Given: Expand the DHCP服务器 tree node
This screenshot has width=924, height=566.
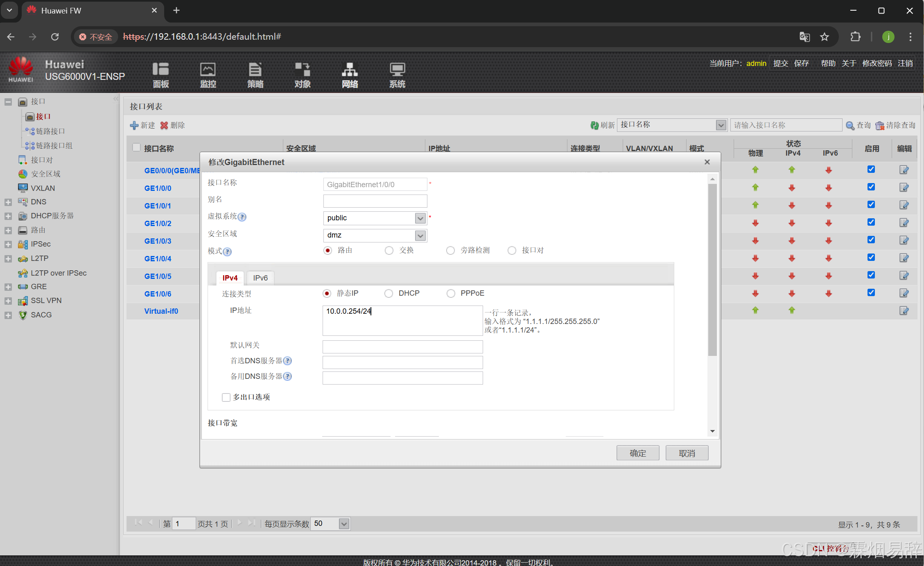Looking at the screenshot, I should pos(8,216).
